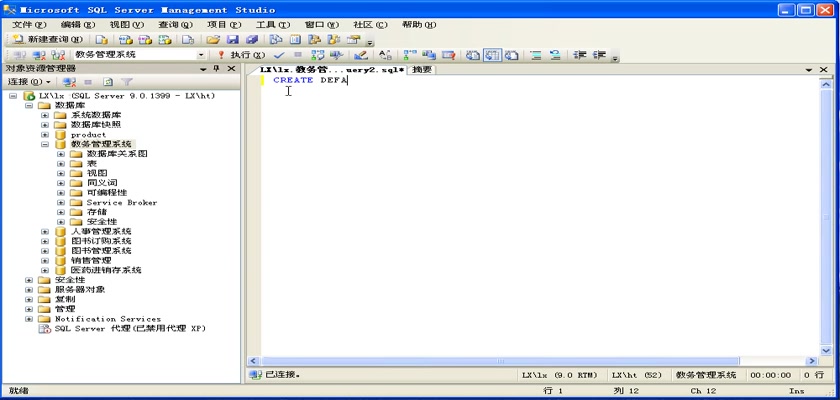Switch to Results to Text
The width and height of the screenshot is (840, 400).
pos(472,55)
